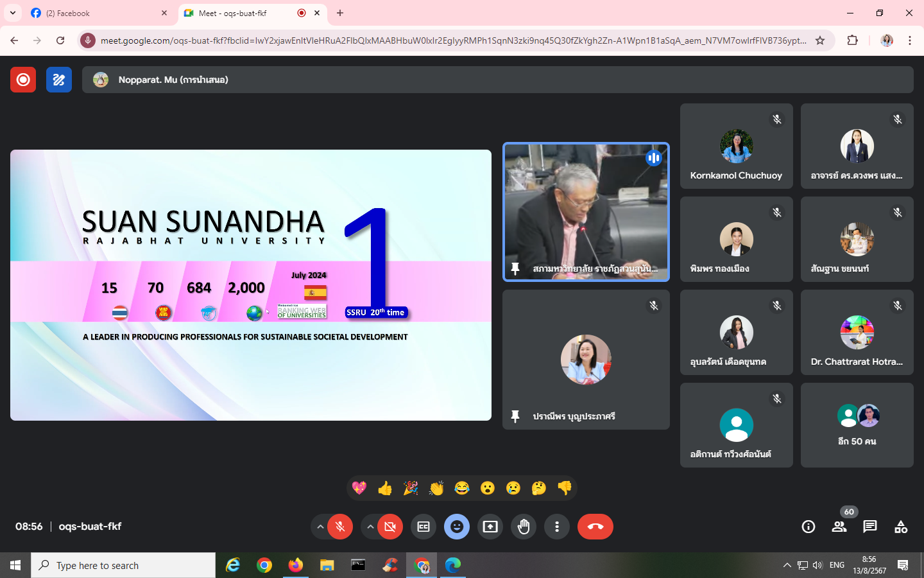Screen dimensions: 924x578
Task: Click the shared presentation slide
Action: point(251,285)
